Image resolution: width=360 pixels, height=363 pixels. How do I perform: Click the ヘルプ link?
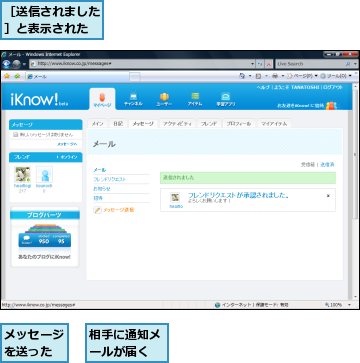[264, 87]
